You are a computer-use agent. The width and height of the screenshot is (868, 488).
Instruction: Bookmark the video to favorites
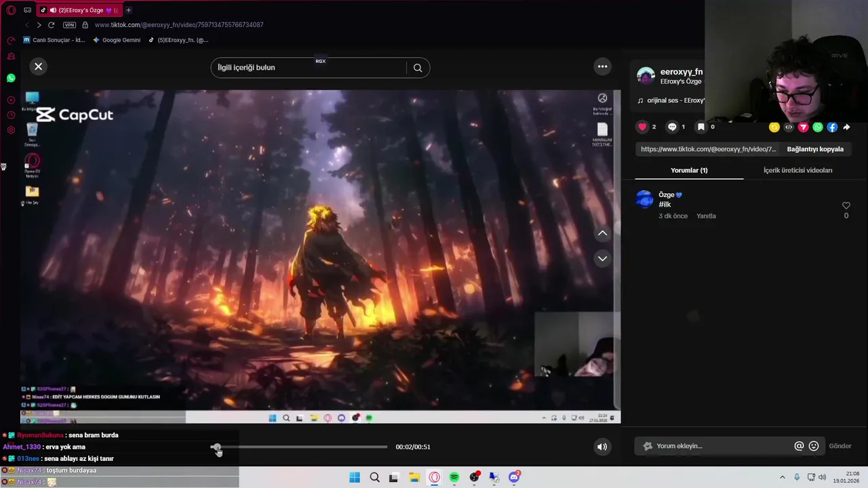pos(701,127)
